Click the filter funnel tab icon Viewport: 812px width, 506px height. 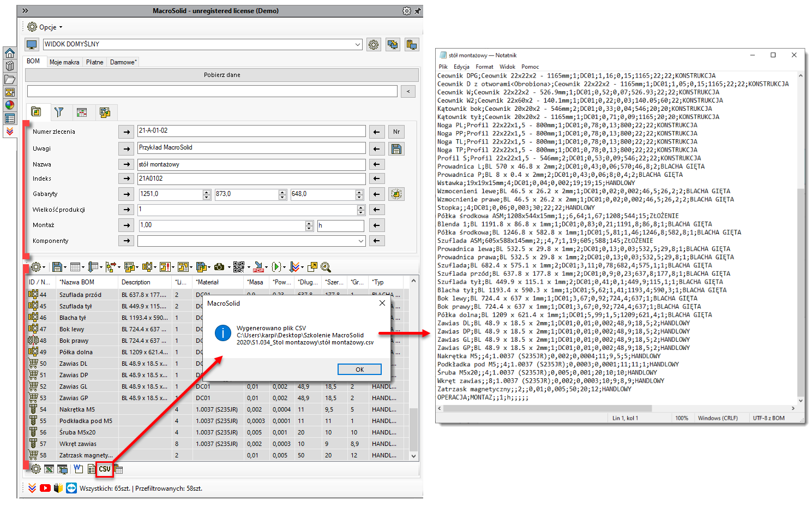[x=59, y=112]
